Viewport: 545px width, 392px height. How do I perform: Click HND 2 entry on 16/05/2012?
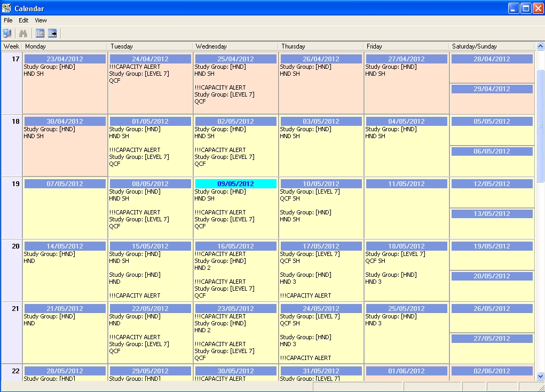[x=203, y=268]
